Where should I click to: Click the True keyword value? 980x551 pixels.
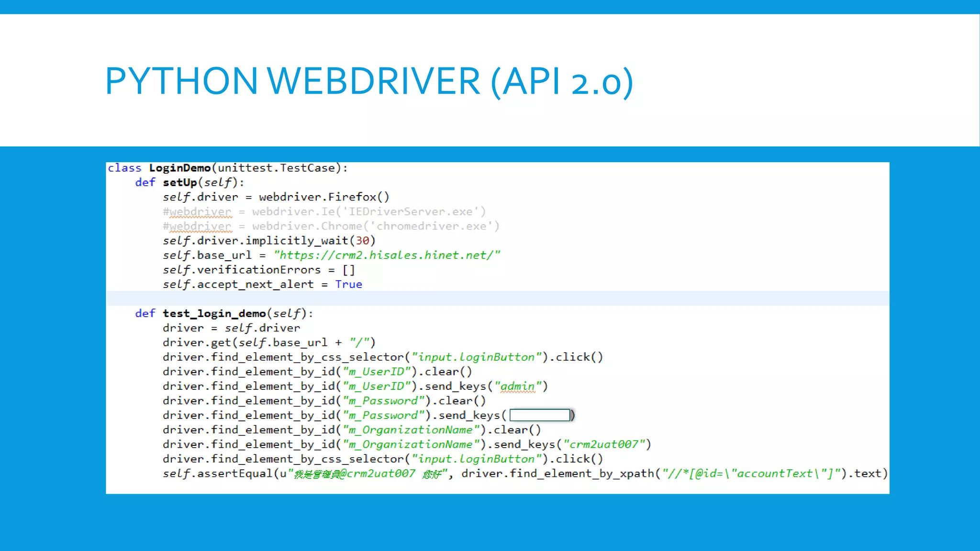pyautogui.click(x=348, y=285)
